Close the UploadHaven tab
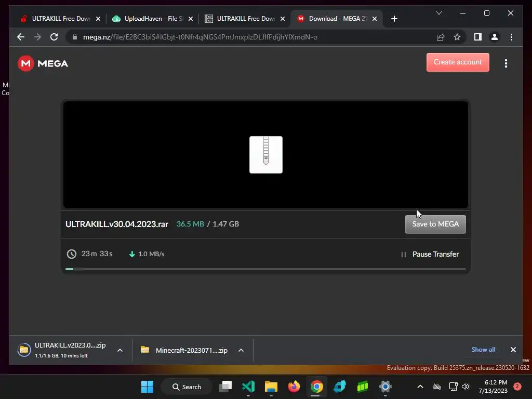This screenshot has height=399, width=532. click(x=191, y=19)
